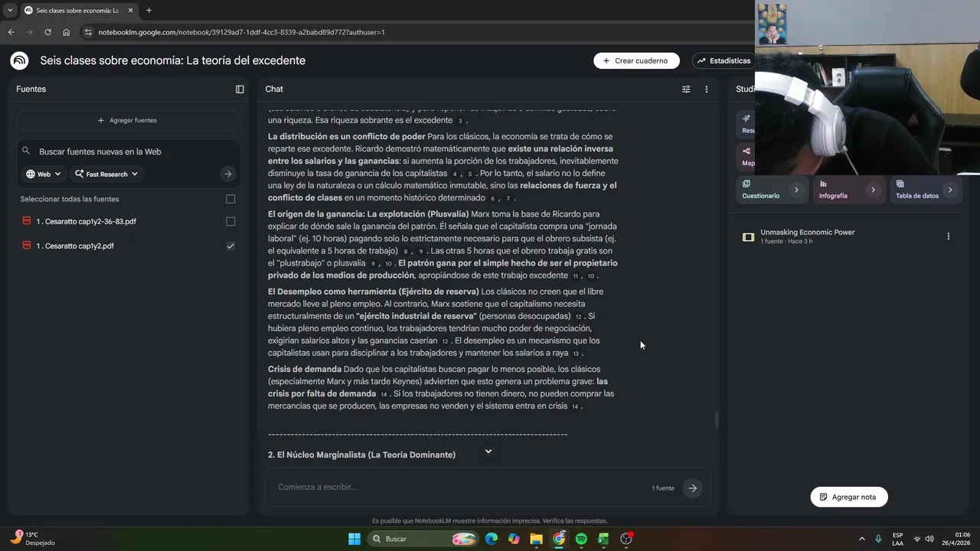Open Chat panel three-dot options menu
The width and height of the screenshot is (980, 551).
pos(707,90)
